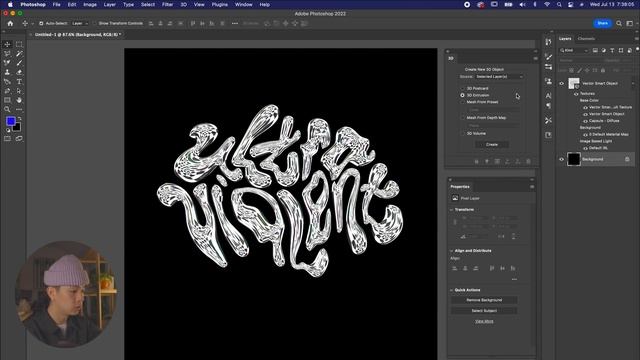
Task: Click the Vector Smart Object layer thumbnail
Action: click(x=573, y=83)
